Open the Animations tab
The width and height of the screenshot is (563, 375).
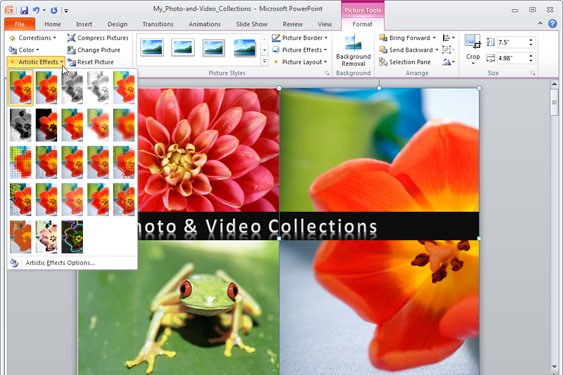(205, 24)
